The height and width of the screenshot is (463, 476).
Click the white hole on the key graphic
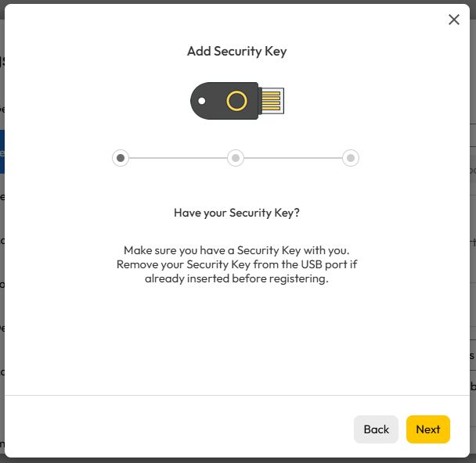[202, 101]
